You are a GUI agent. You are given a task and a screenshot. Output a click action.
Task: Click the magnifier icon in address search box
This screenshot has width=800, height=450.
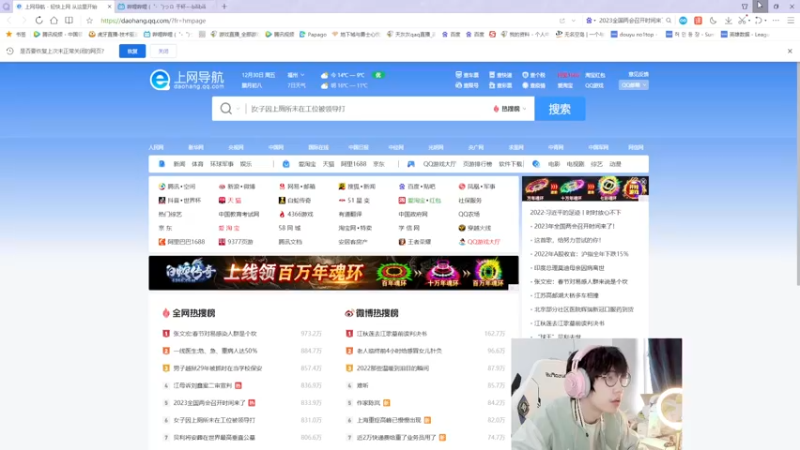coord(668,20)
